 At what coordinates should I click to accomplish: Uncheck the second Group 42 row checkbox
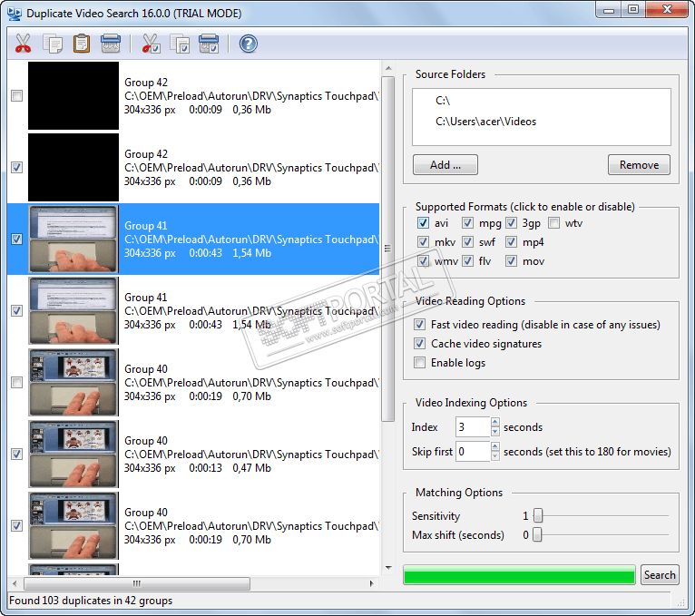(x=17, y=168)
